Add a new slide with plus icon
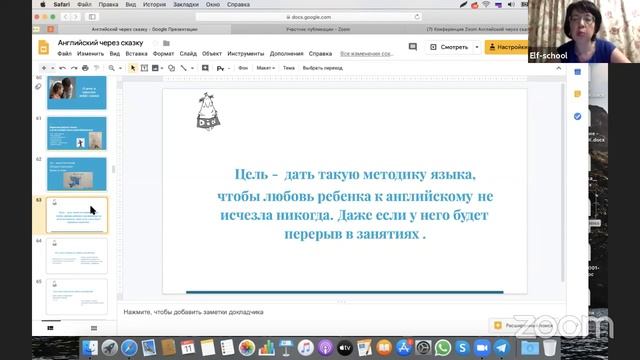 [44, 68]
